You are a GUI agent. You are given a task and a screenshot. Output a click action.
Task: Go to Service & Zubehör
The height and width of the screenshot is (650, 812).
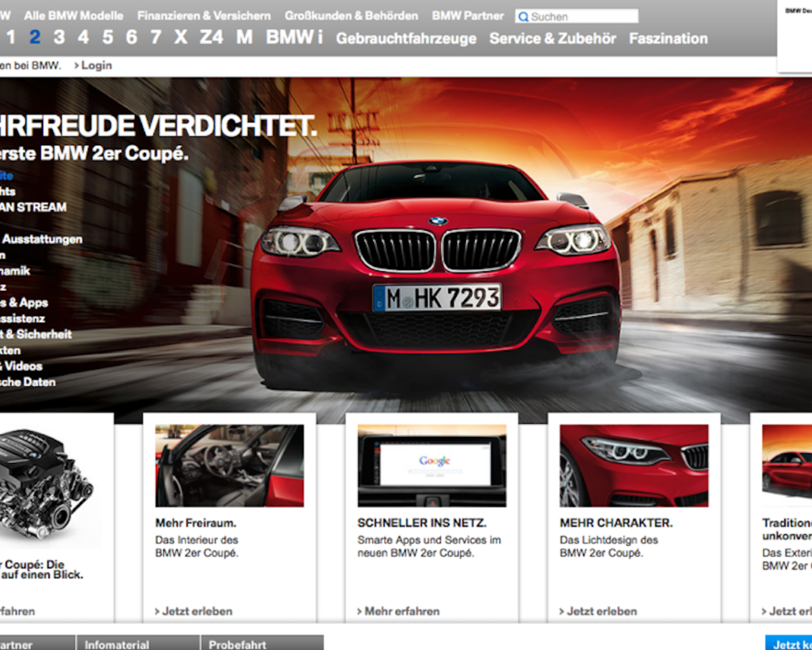point(553,38)
